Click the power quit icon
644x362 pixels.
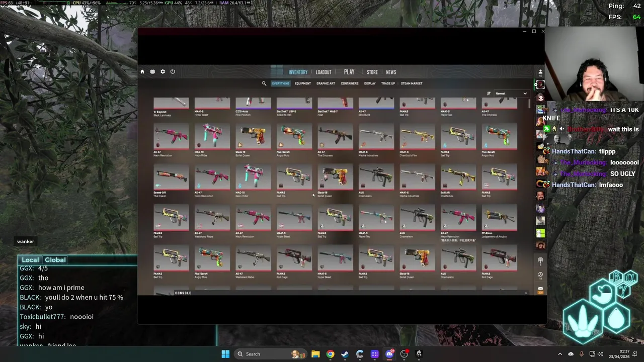tap(173, 72)
